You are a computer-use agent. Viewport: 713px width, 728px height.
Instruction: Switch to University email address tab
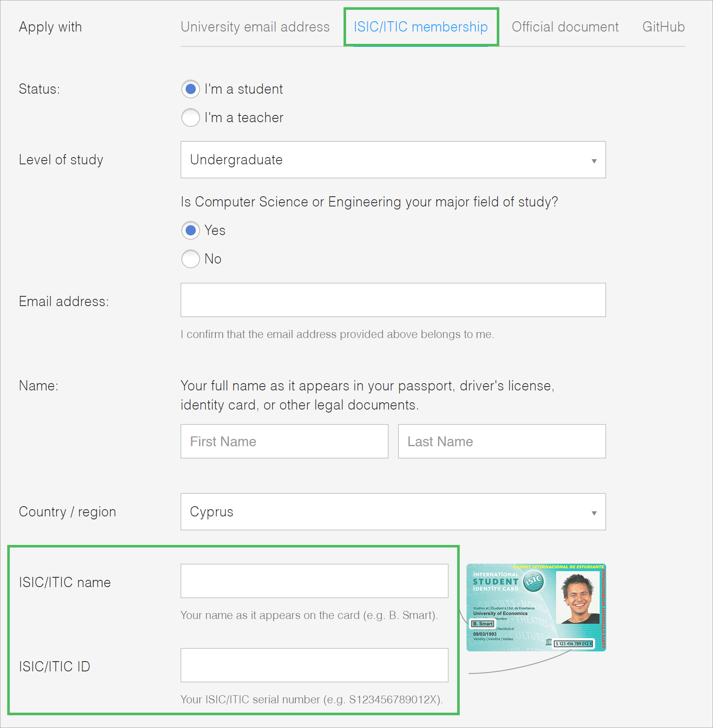255,27
